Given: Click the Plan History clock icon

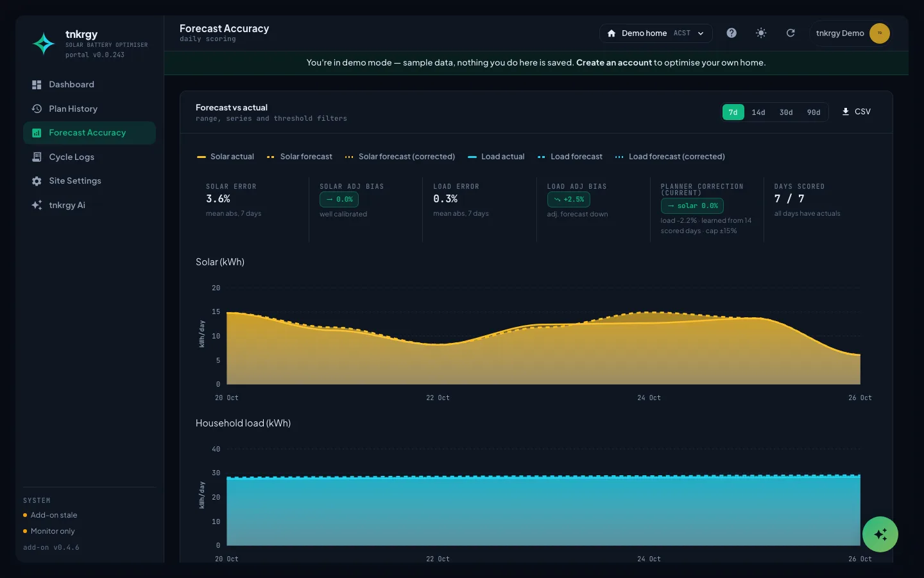Looking at the screenshot, I should pos(37,109).
